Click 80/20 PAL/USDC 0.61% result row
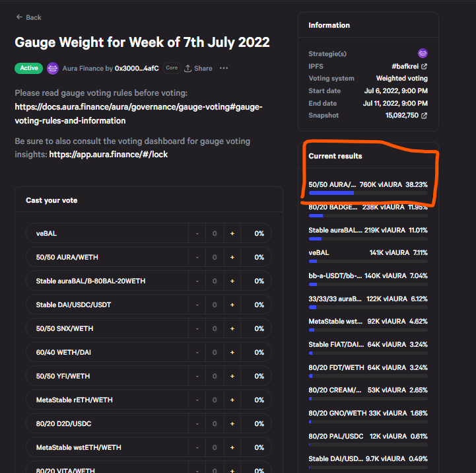The height and width of the screenshot is (473, 476). [x=368, y=439]
